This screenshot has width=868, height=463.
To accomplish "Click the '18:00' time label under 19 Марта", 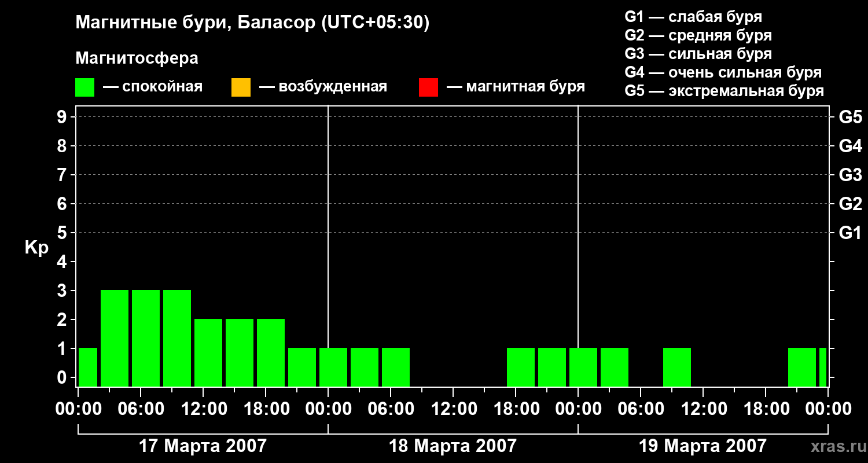I will click(766, 409).
